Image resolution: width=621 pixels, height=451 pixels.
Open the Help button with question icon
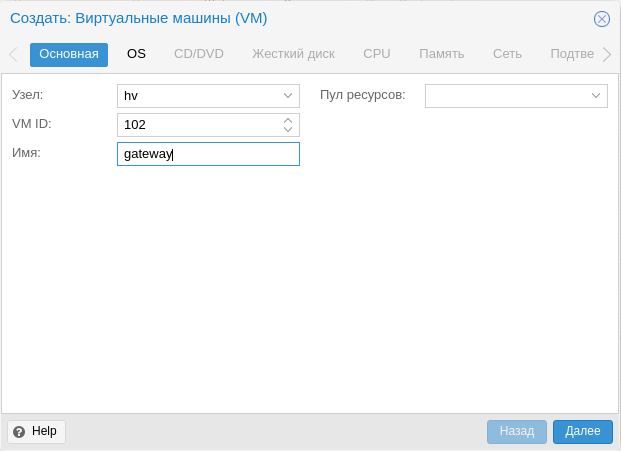(x=36, y=432)
